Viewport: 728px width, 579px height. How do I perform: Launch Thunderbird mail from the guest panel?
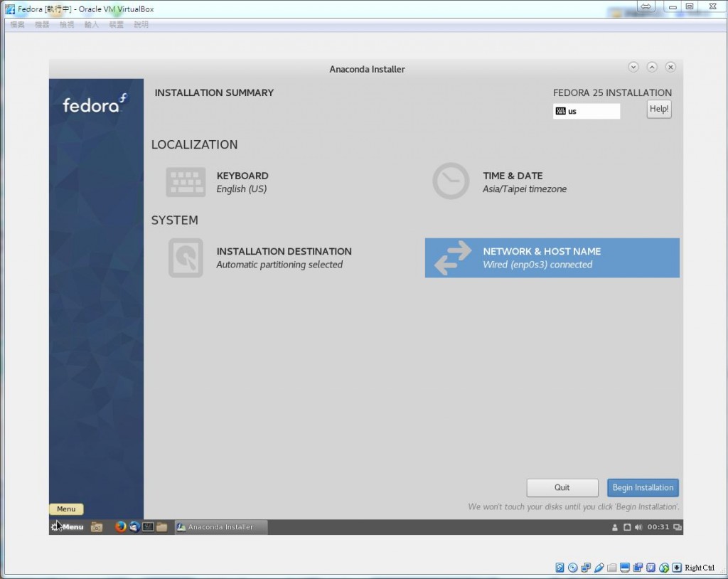coord(134,526)
